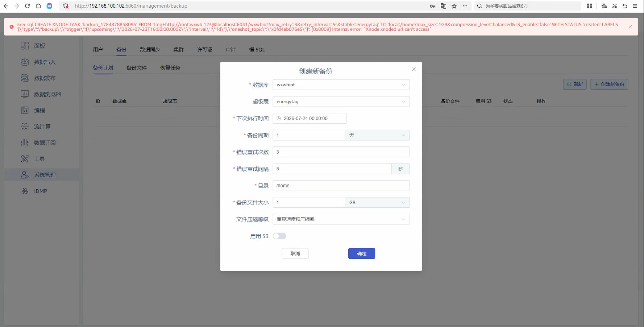Open the 备份文件大小 unit dropdown showing GB

click(377, 202)
